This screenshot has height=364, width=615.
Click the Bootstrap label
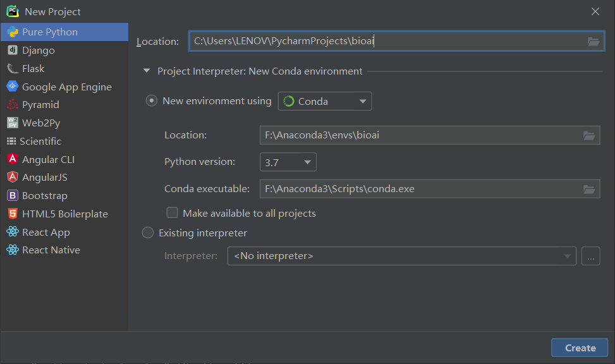pos(45,195)
